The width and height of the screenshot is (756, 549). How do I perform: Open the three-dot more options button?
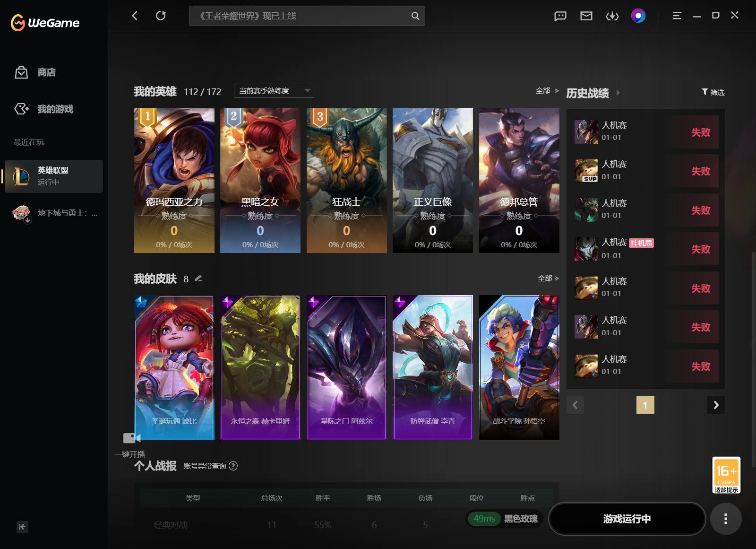coord(726,519)
